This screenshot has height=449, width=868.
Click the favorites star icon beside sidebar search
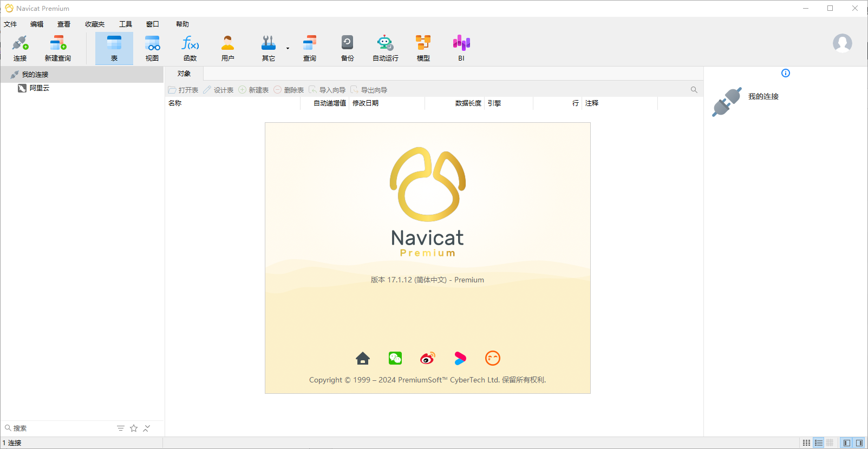(x=134, y=428)
